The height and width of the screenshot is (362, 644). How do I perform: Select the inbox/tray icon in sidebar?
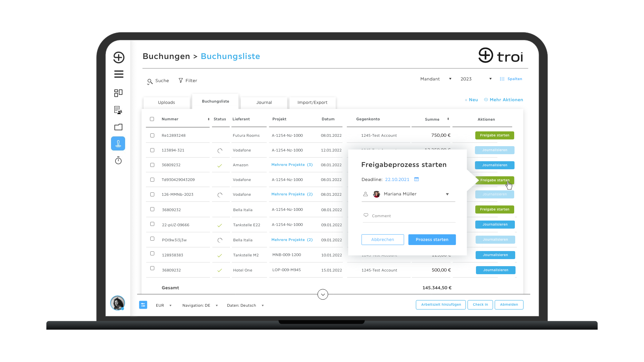118,127
